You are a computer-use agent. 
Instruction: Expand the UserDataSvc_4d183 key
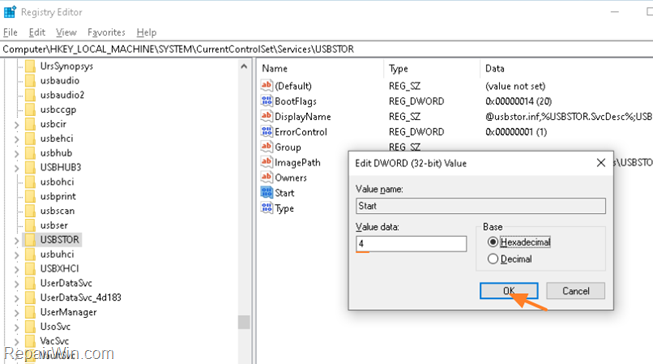click(x=16, y=298)
